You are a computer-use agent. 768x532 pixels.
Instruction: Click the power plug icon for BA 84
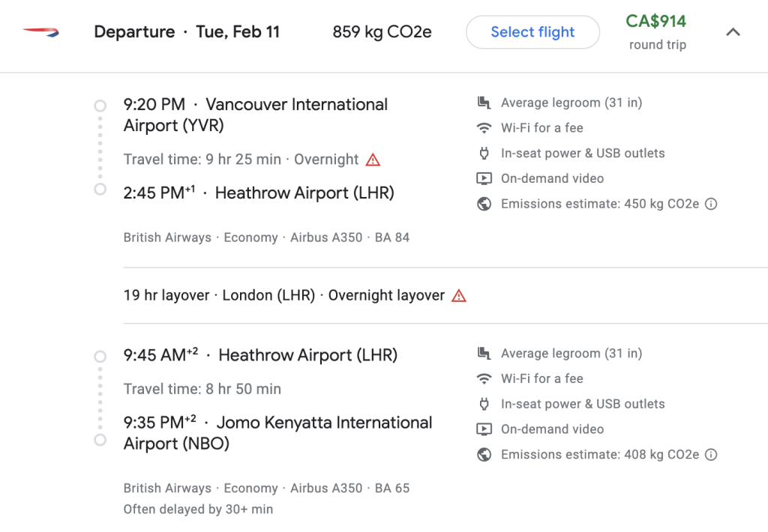(484, 154)
